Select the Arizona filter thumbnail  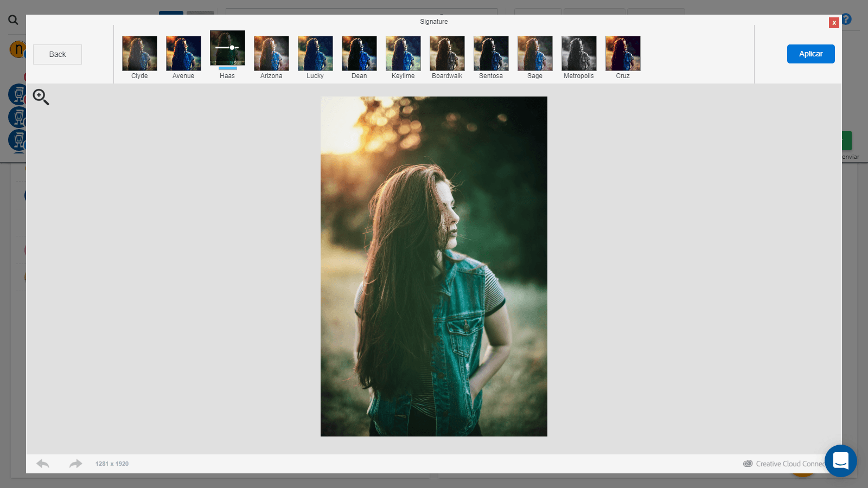271,53
